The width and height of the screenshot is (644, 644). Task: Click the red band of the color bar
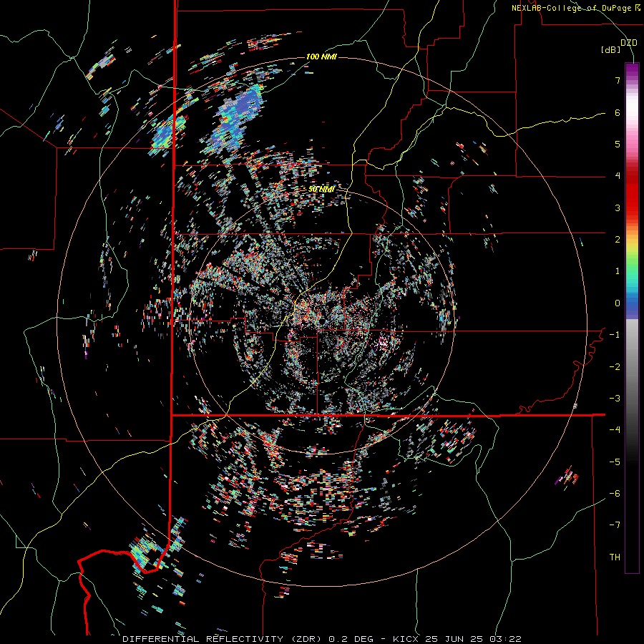point(632,197)
